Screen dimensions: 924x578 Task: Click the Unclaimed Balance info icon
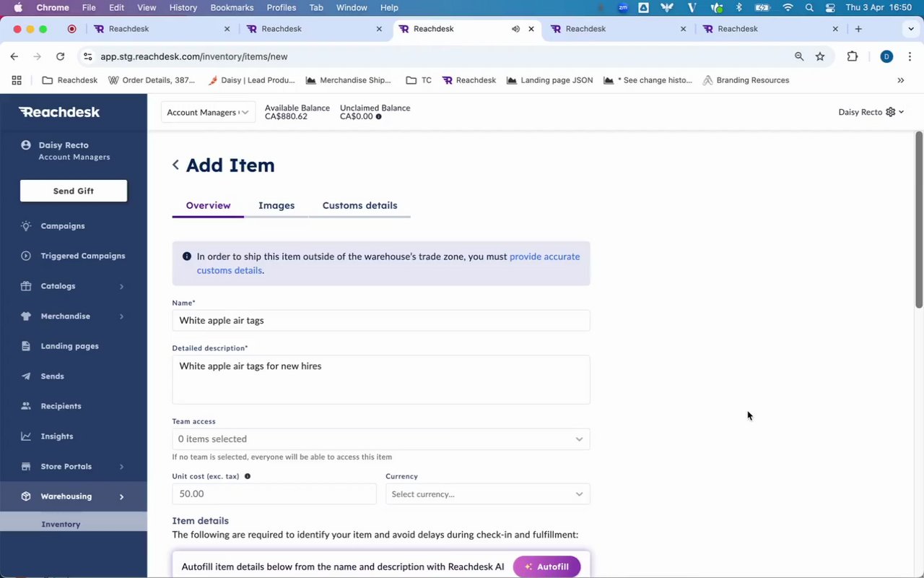(378, 116)
